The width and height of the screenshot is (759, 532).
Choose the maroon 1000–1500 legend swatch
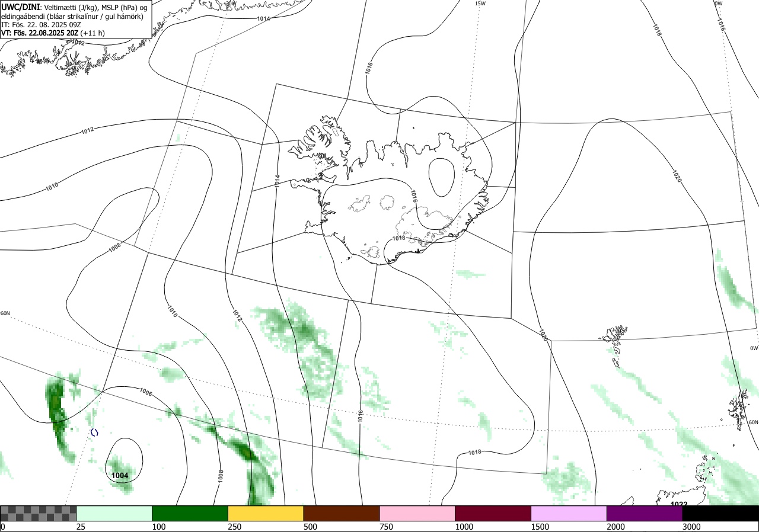pyautogui.click(x=493, y=513)
